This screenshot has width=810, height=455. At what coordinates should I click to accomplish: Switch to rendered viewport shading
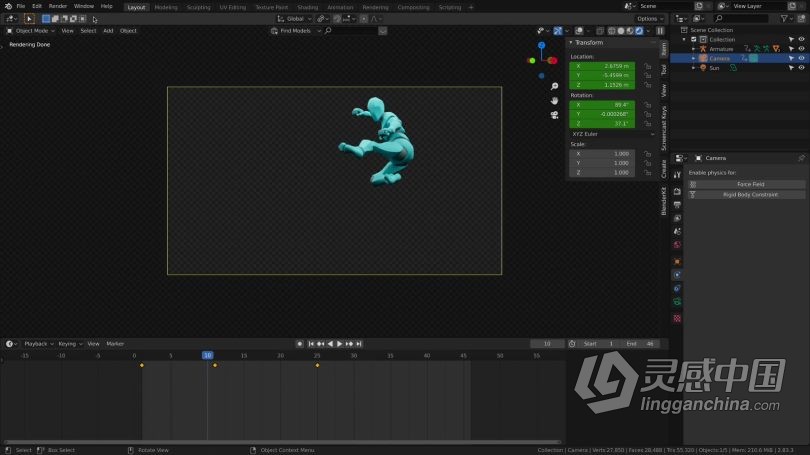pos(639,31)
